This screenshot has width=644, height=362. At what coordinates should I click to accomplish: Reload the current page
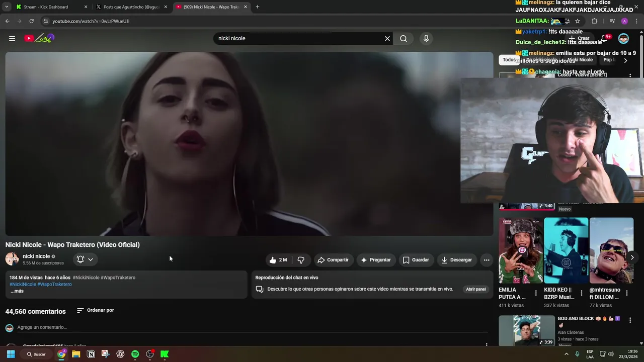(31, 21)
